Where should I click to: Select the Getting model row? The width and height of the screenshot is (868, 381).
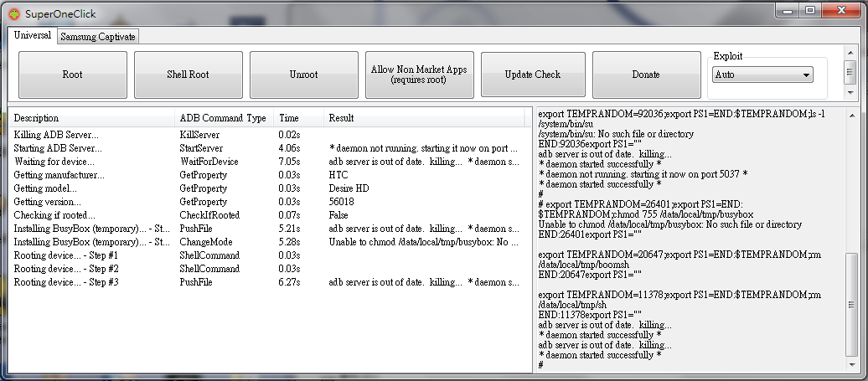(266, 188)
